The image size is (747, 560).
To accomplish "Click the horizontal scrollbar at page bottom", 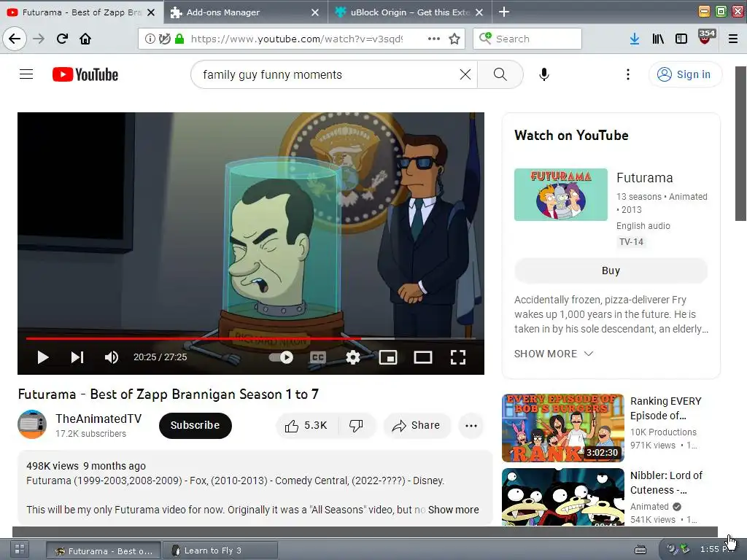I will (x=365, y=532).
